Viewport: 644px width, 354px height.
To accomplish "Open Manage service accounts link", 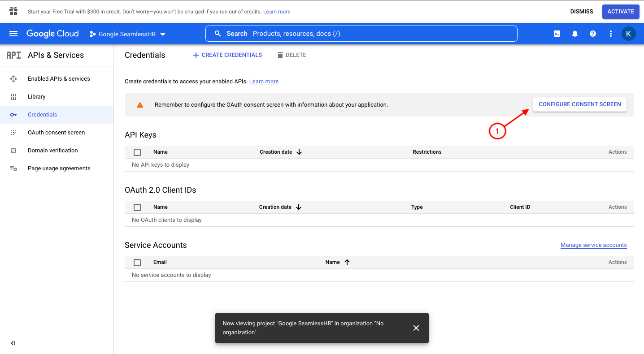I will [x=594, y=245].
